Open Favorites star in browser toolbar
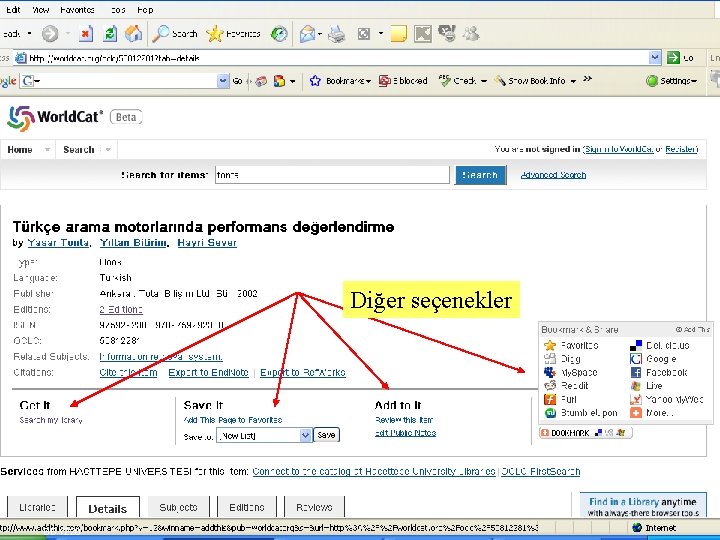 233,34
